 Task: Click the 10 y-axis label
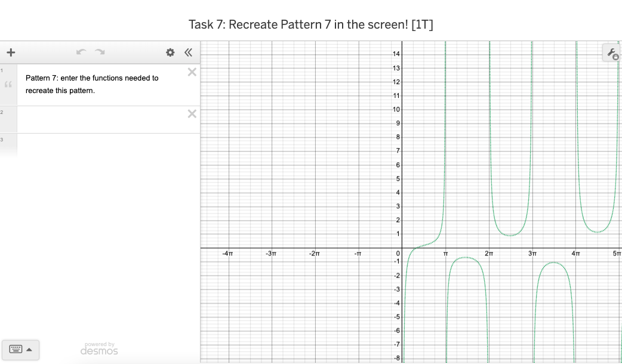point(396,109)
